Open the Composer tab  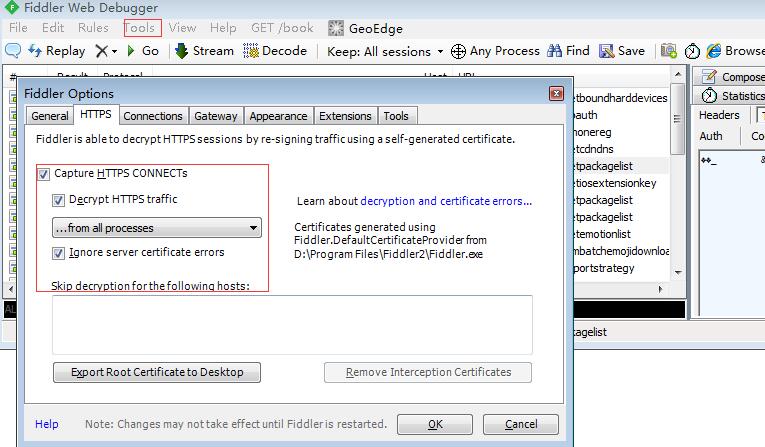(730, 77)
